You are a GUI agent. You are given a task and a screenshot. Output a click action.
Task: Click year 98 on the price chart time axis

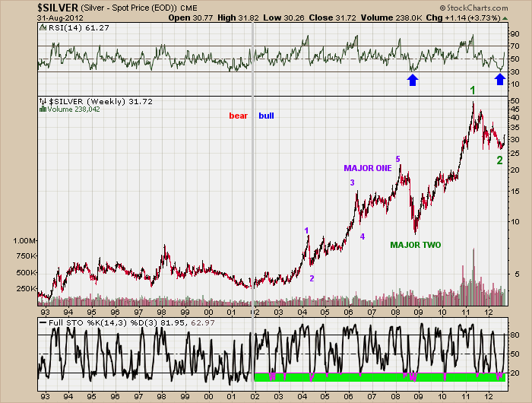[161, 313]
